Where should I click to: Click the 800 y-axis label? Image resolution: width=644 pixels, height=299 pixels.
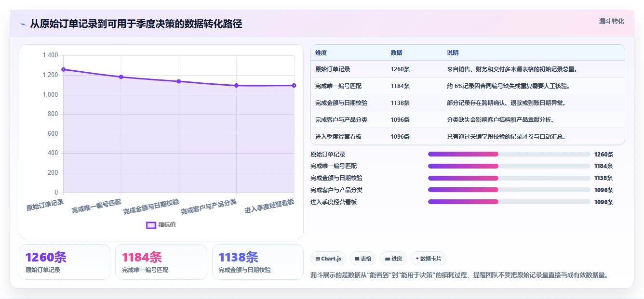[53, 114]
